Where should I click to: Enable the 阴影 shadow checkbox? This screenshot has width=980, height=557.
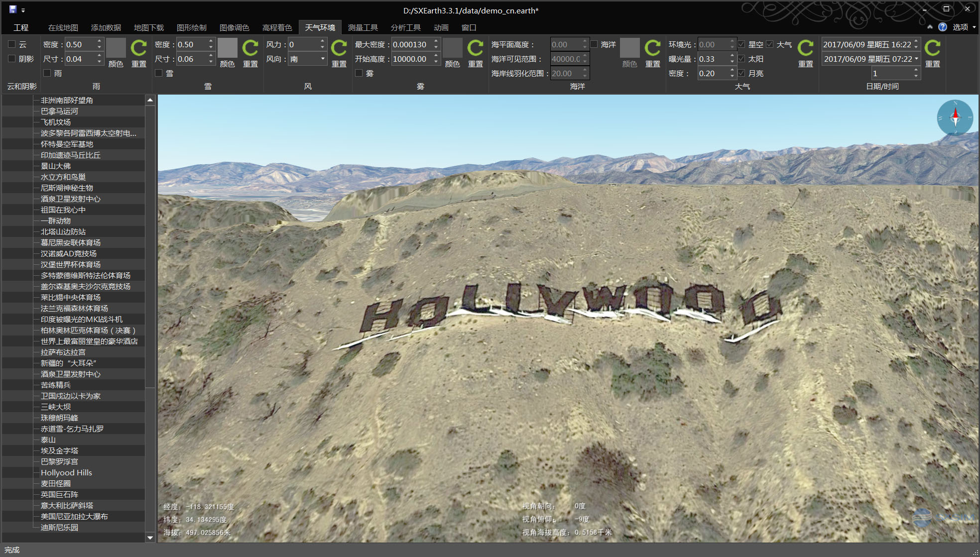coord(12,59)
